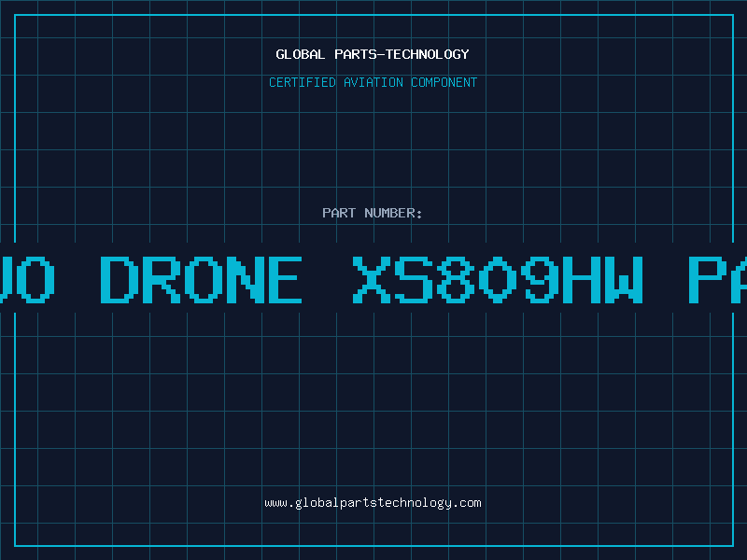
Task: Click the word NUMBER: in the label
Action: pyautogui.click(x=393, y=213)
